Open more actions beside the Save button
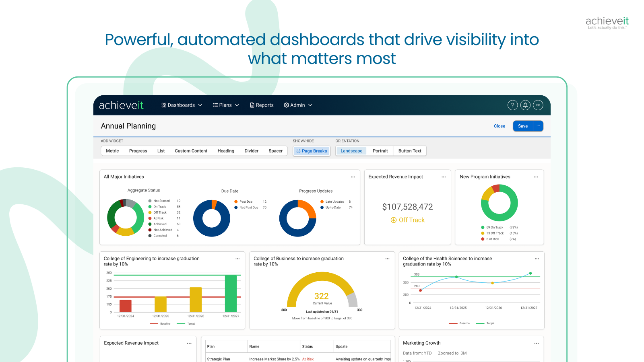The image size is (644, 362). click(x=538, y=126)
